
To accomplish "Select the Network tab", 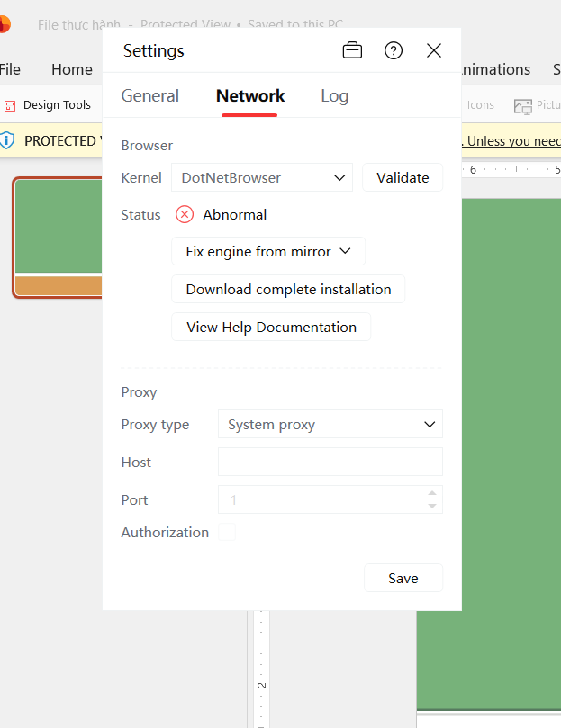I will click(x=250, y=95).
